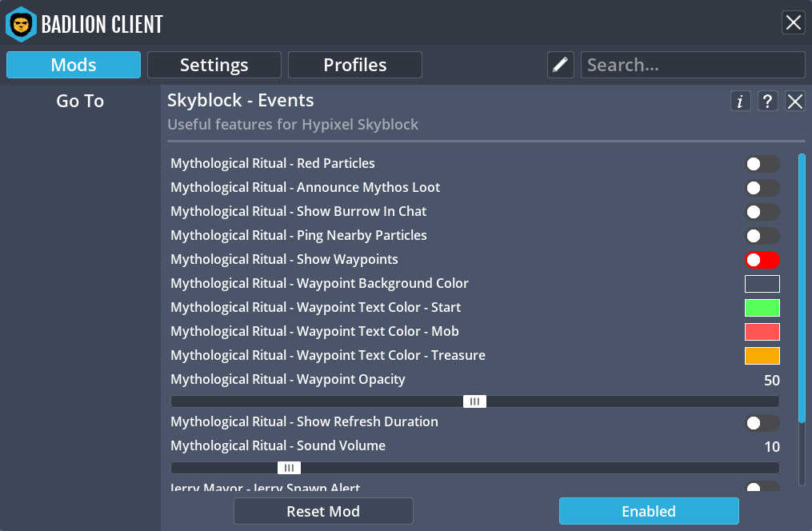Open the Settings tab
812x531 pixels.
[214, 65]
